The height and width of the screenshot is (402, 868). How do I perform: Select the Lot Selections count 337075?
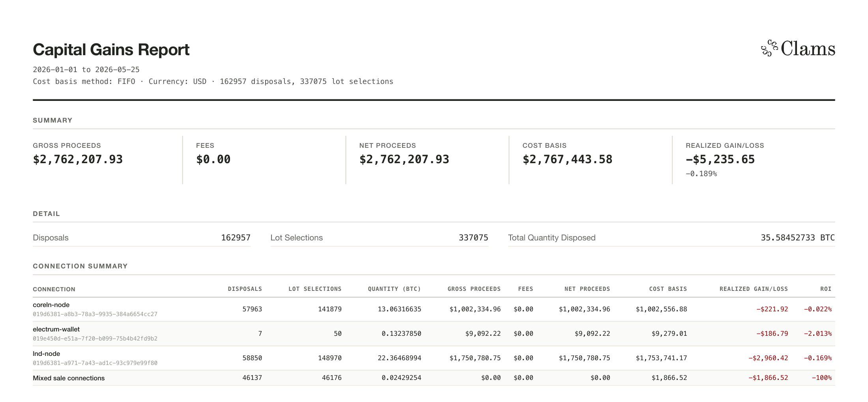click(x=473, y=238)
